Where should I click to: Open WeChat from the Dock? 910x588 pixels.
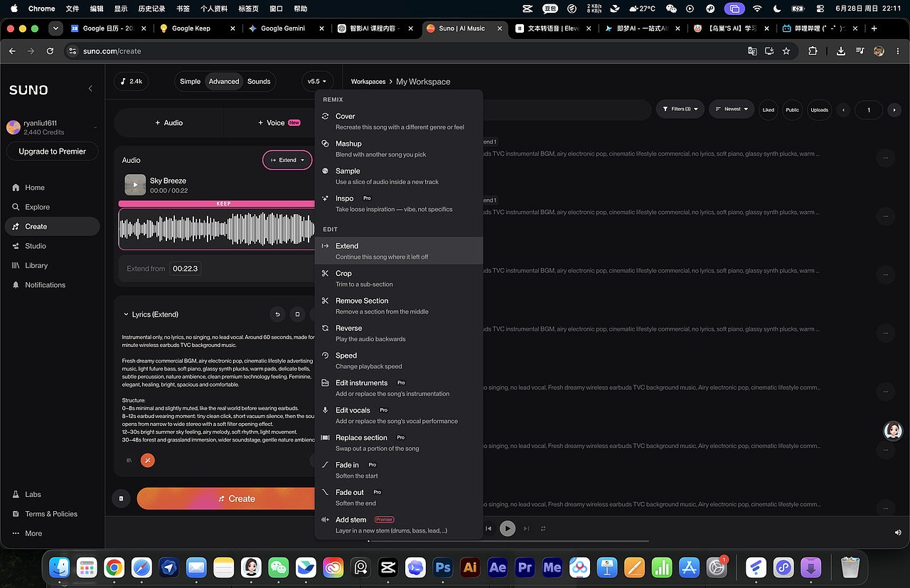(279, 567)
